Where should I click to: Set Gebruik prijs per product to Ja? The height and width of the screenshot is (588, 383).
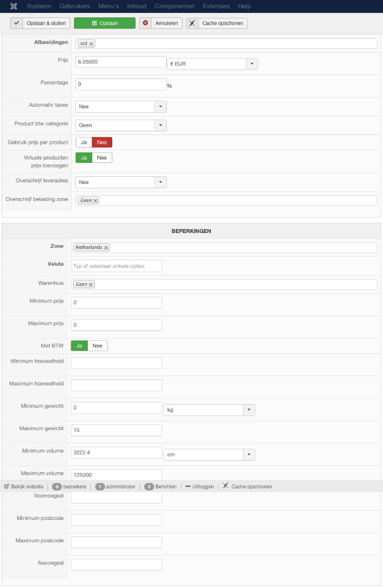84,143
